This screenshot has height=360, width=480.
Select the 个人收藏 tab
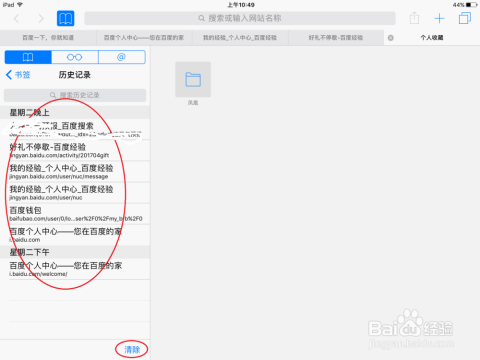click(432, 38)
